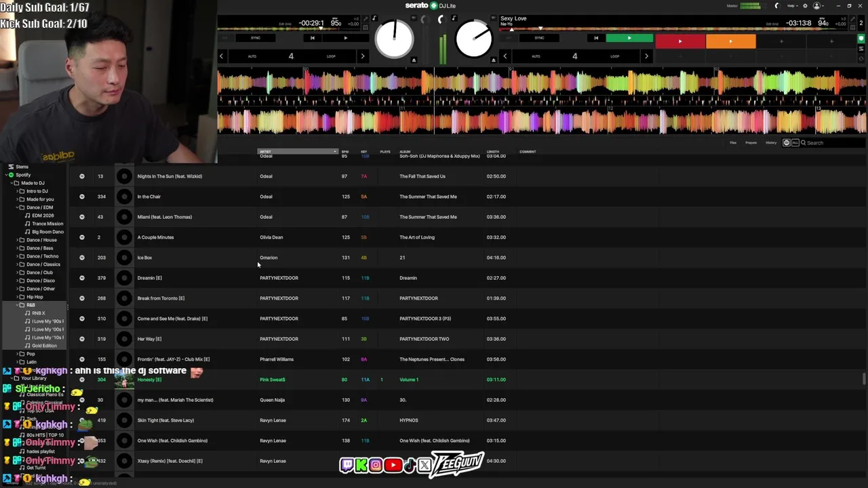Toggle SYNC on the left deck
Image resolution: width=868 pixels, height=488 pixels.
coord(256,38)
